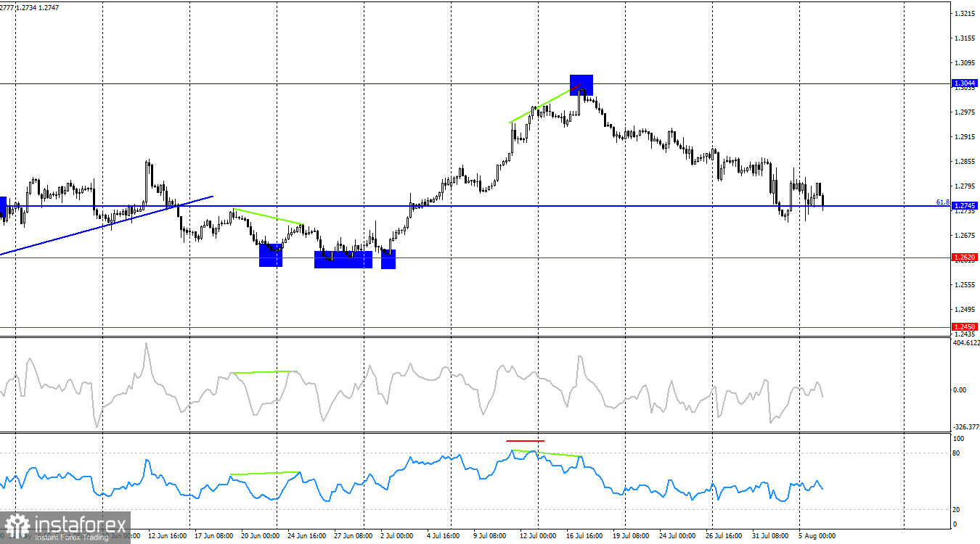Click the 1.2555 price scale label
The height and width of the screenshot is (544, 980).
[x=965, y=285]
